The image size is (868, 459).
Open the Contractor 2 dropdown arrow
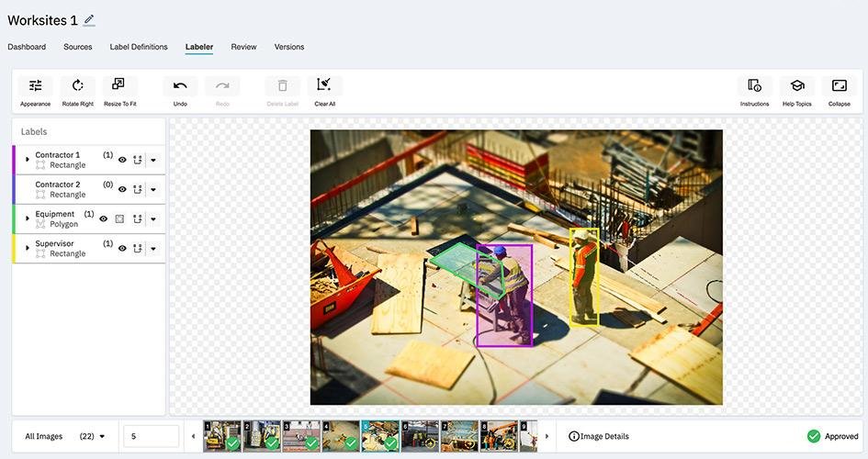point(153,189)
